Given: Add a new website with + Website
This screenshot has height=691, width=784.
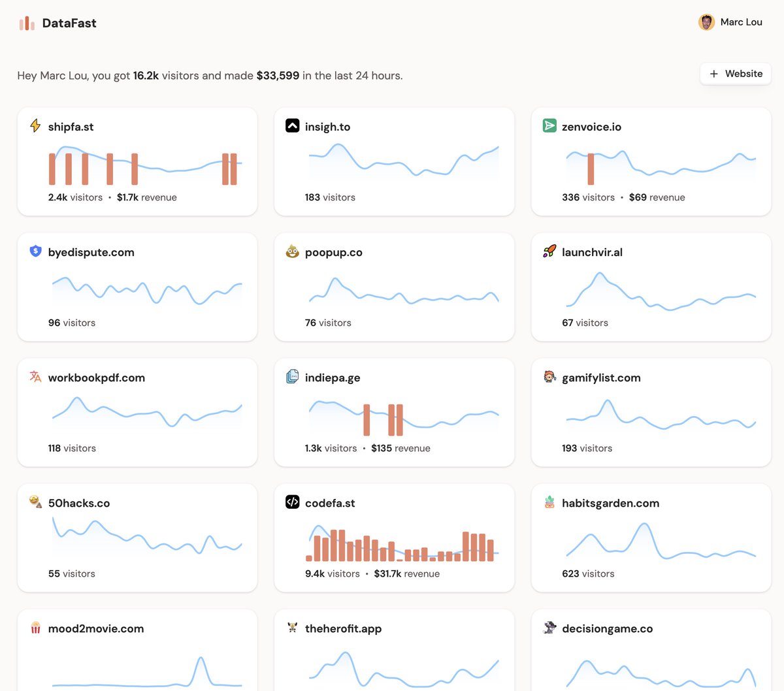Looking at the screenshot, I should coord(736,74).
